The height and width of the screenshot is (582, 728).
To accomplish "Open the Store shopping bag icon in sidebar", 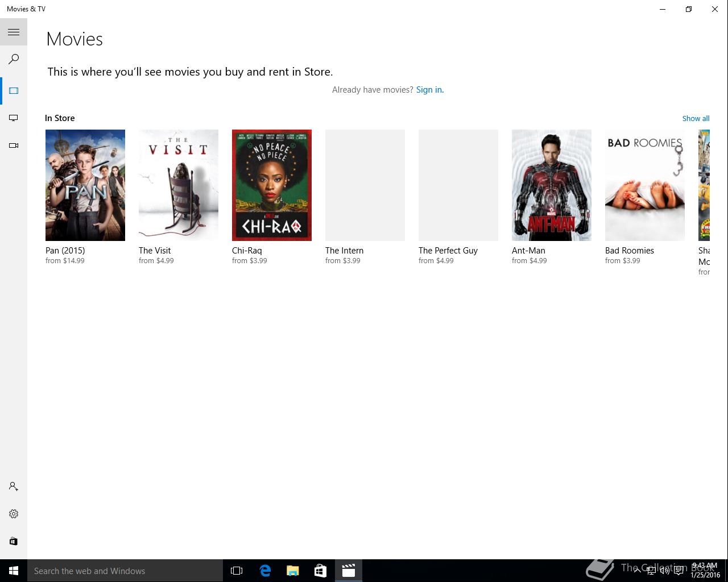I will tap(14, 541).
